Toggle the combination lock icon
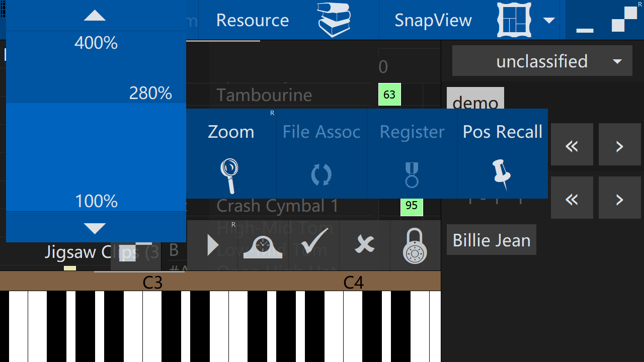 [415, 246]
